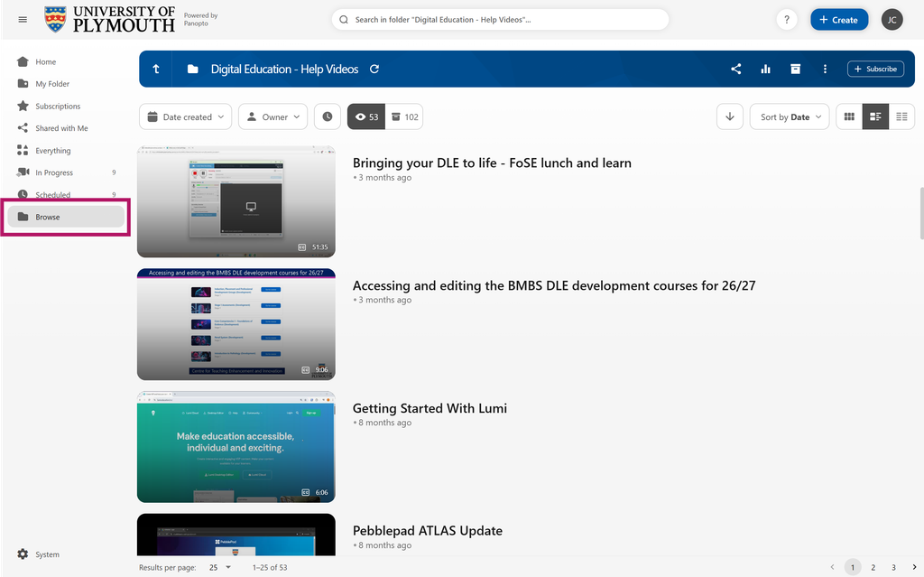Open My Folder in the sidebar
The image size is (924, 577).
51,84
